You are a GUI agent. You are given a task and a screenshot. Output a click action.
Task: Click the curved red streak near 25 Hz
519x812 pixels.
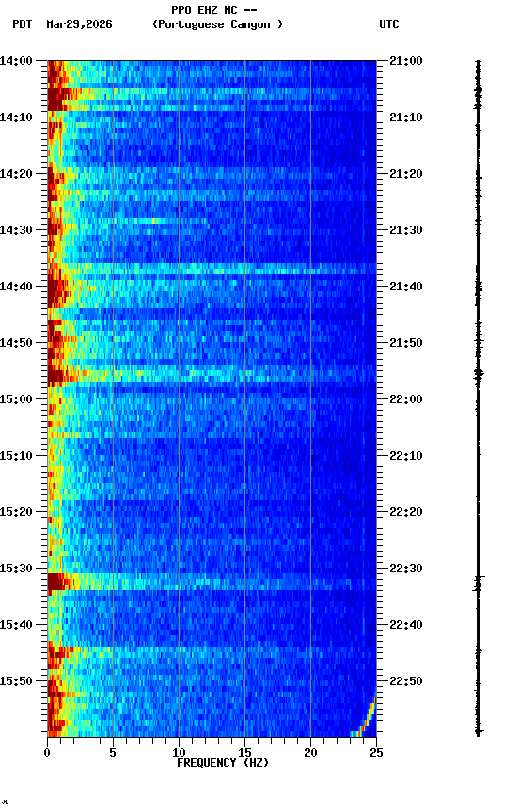[366, 719]
